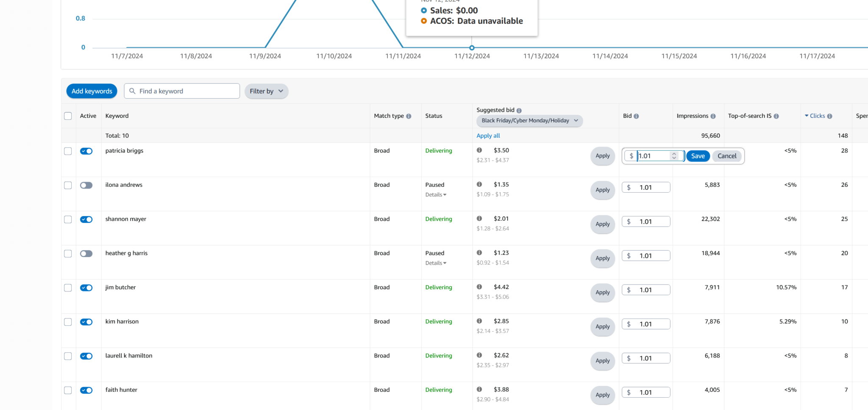868x410 pixels.
Task: Click the Impressions info icon
Action: 713,116
